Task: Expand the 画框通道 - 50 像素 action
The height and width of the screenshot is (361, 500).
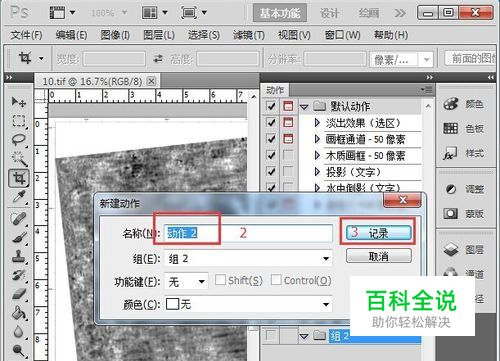Action: click(x=317, y=139)
